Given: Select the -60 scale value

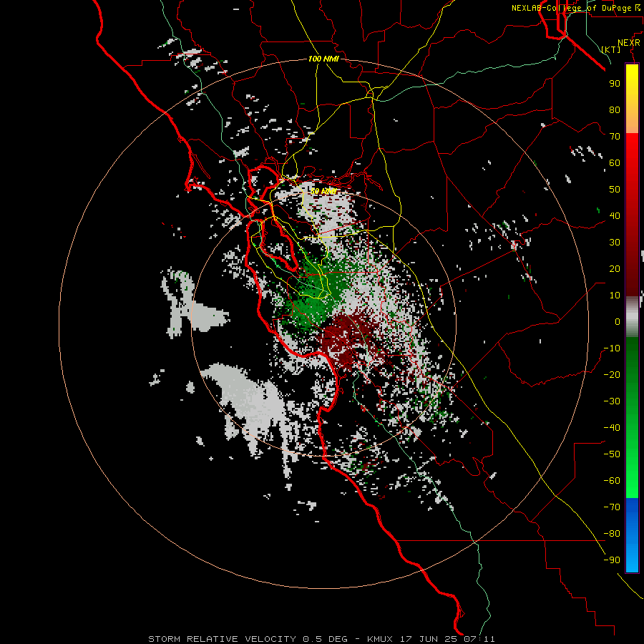Looking at the screenshot, I should pyautogui.click(x=612, y=481).
